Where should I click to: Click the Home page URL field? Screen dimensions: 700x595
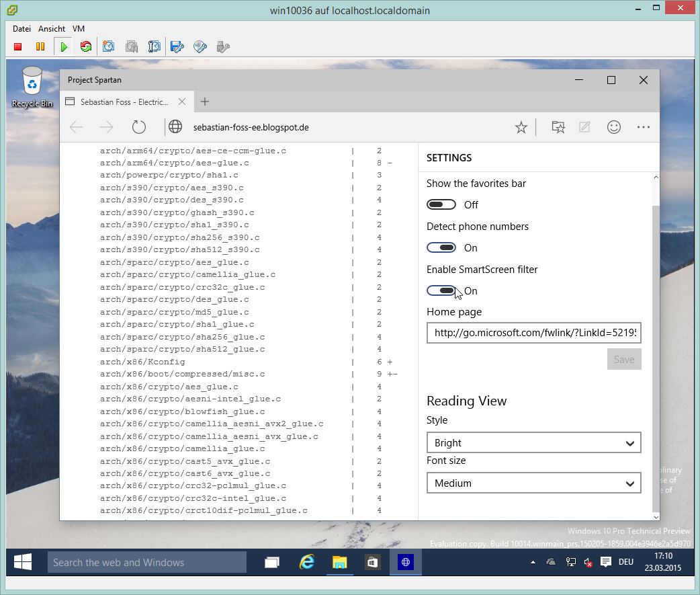pyautogui.click(x=534, y=333)
